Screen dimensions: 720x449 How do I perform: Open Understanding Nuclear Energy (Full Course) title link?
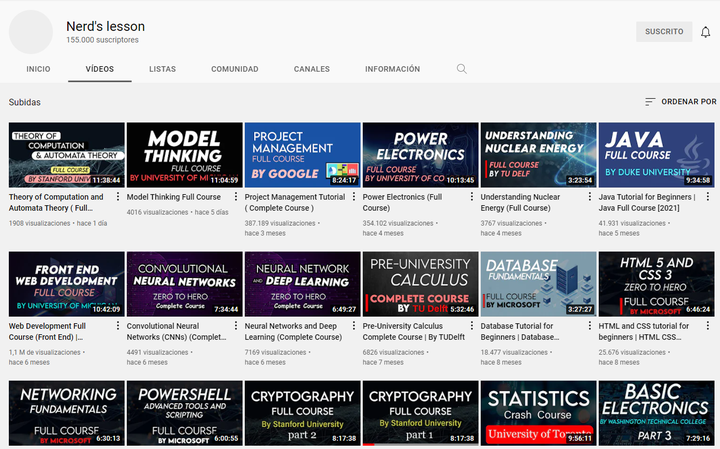[x=520, y=202]
